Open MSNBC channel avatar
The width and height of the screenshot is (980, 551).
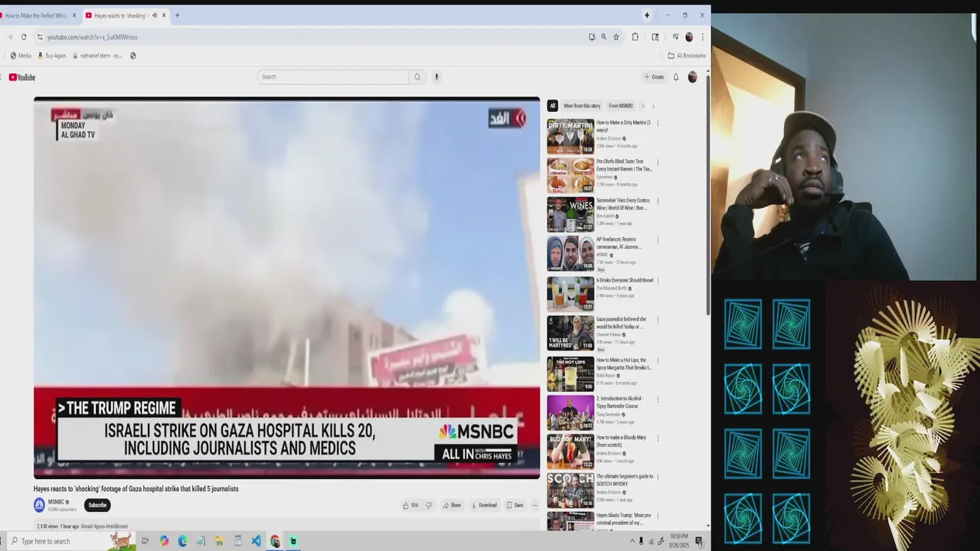[x=39, y=505]
